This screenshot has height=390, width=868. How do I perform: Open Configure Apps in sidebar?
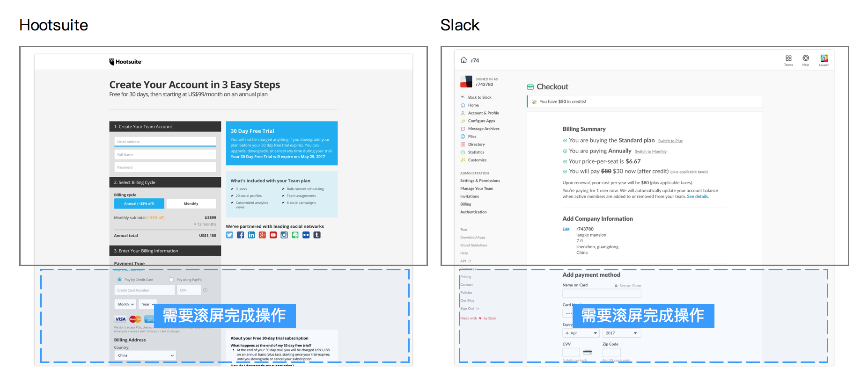481,121
